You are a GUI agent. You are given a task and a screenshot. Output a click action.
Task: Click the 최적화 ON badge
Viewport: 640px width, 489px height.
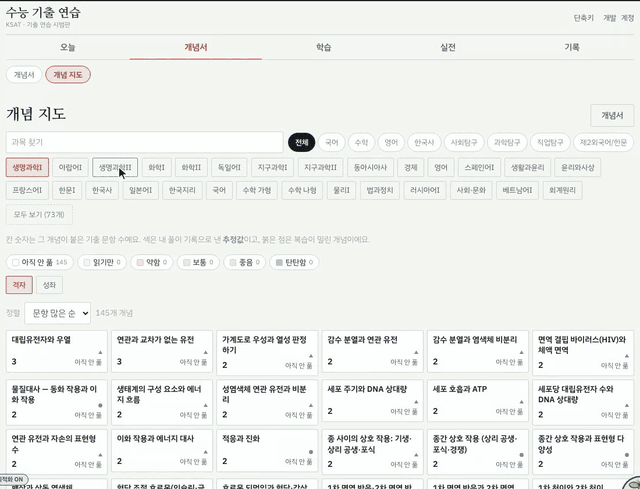tap(13, 479)
